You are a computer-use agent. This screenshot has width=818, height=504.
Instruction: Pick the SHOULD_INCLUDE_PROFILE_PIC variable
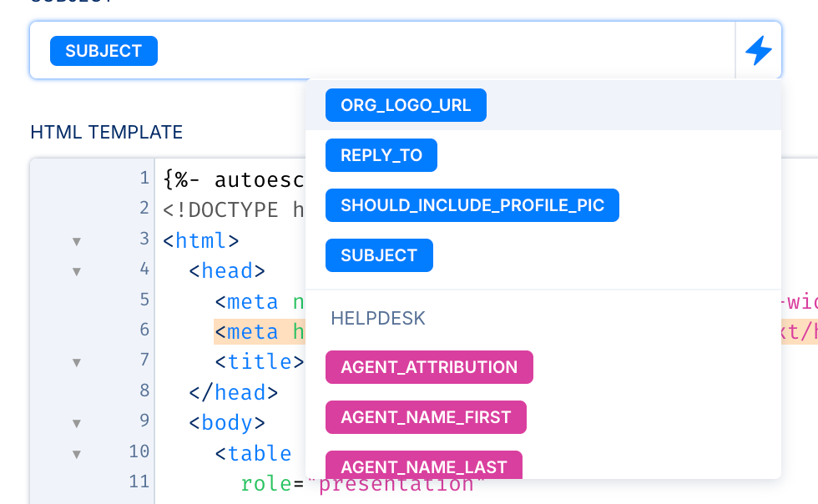coord(472,205)
